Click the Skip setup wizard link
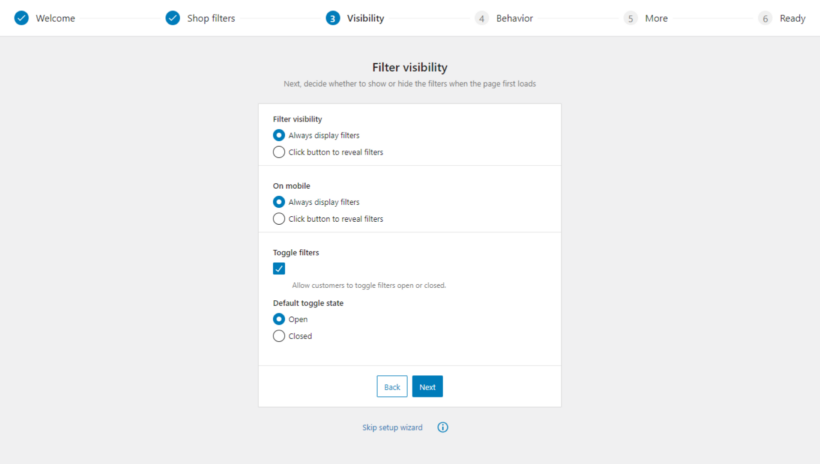This screenshot has width=820, height=464. tap(392, 427)
